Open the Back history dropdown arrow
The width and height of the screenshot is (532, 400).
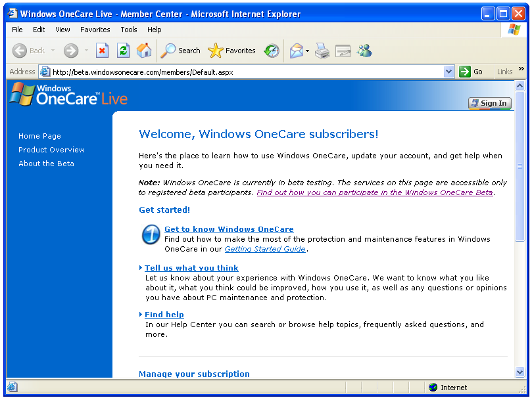coord(53,51)
